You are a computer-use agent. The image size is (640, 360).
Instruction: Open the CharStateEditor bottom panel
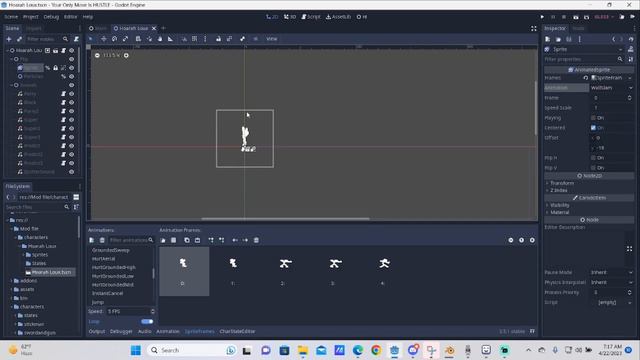click(237, 331)
